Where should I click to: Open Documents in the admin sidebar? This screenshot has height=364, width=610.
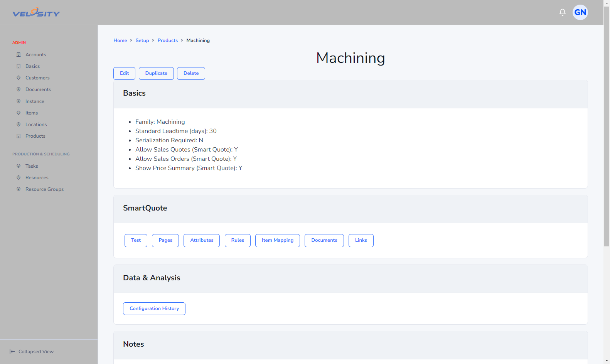pyautogui.click(x=38, y=89)
